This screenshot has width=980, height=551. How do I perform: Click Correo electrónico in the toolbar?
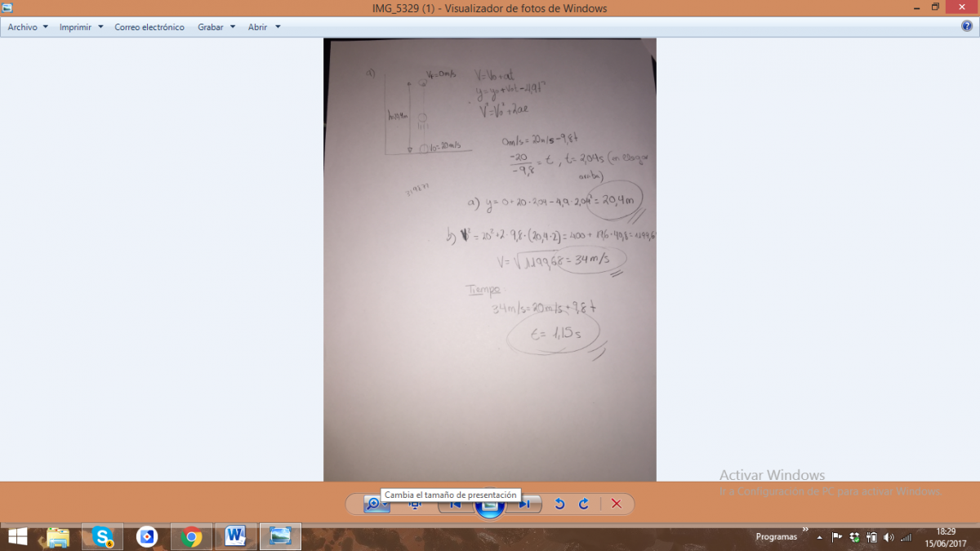(x=149, y=27)
